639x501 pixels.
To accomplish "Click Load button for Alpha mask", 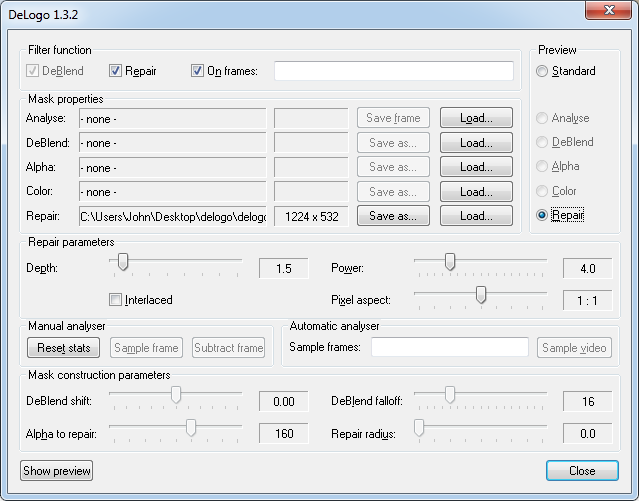I will pyautogui.click(x=476, y=167).
